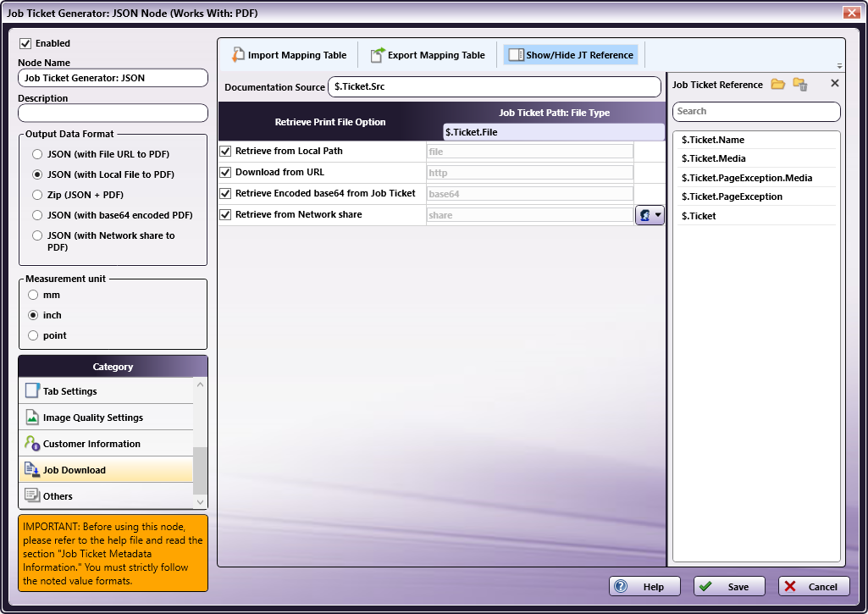
Task: Open Others category
Action: (x=106, y=496)
